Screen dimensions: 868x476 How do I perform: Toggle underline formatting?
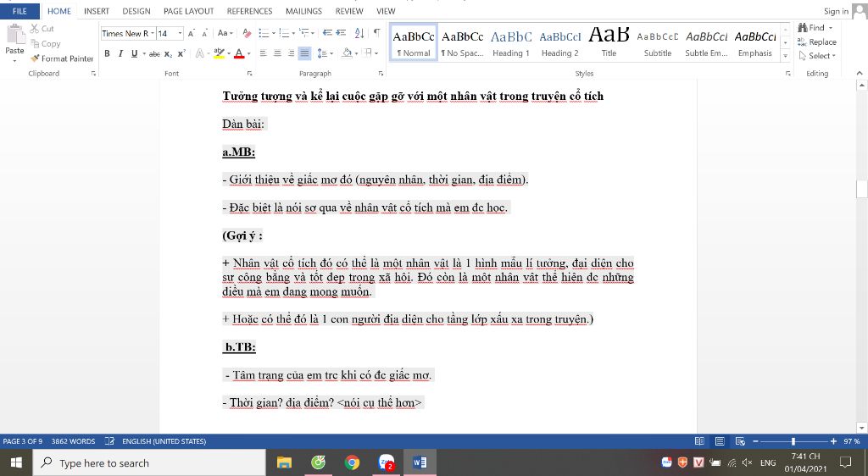134,53
